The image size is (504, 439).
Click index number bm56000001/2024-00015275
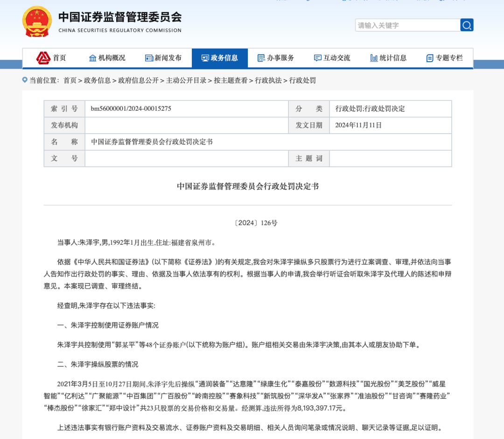tap(131, 109)
